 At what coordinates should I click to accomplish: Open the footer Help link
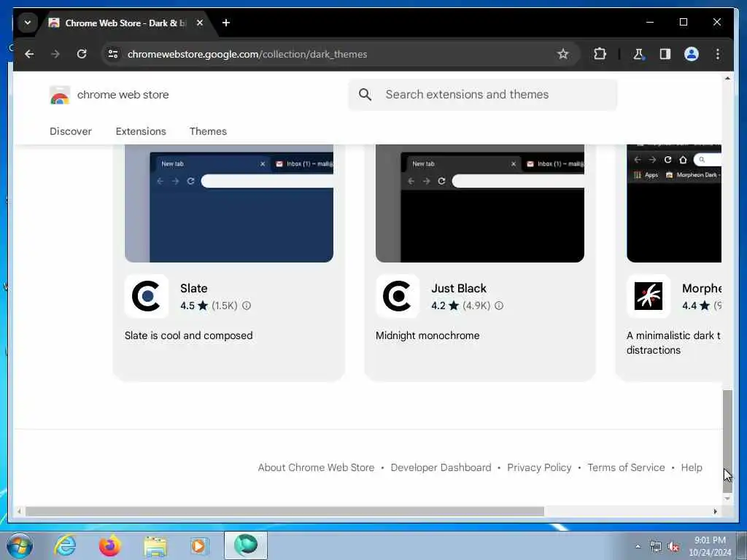coord(692,467)
